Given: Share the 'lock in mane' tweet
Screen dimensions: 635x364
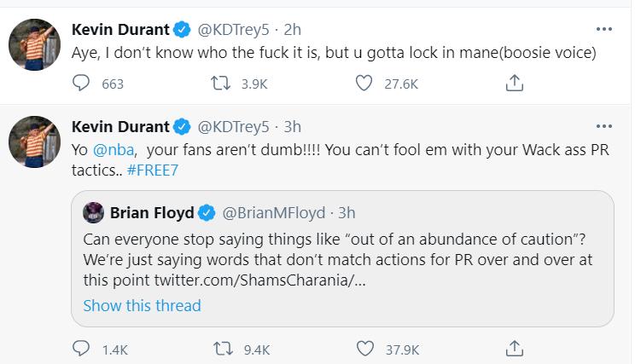Looking at the screenshot, I should [x=515, y=83].
